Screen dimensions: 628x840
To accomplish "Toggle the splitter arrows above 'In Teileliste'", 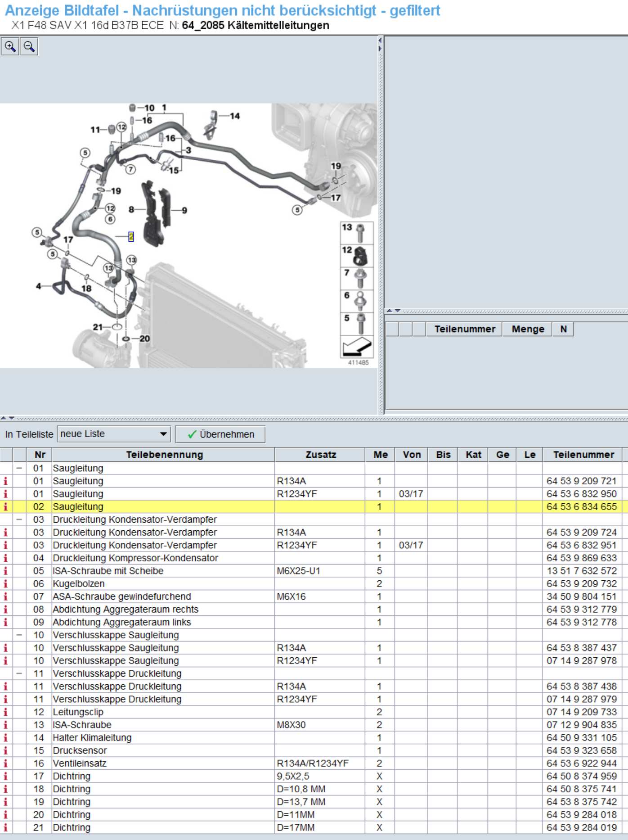I will click(x=8, y=418).
